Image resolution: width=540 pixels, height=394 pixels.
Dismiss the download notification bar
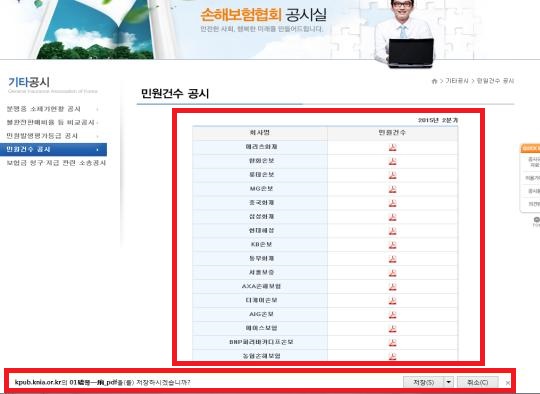pyautogui.click(x=508, y=383)
